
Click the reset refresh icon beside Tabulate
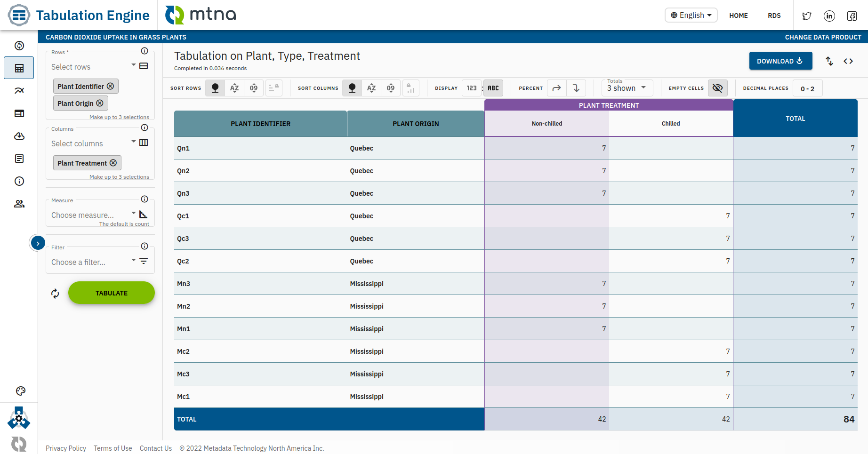55,294
